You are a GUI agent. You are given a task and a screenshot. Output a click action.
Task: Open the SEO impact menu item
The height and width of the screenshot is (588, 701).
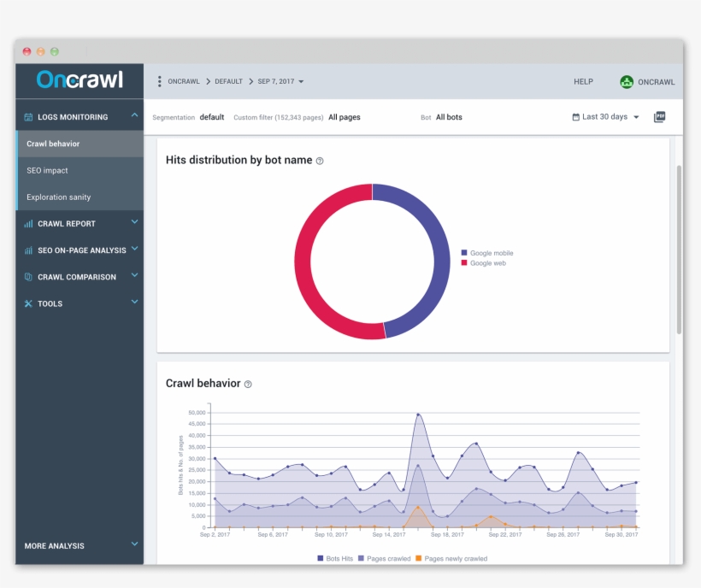[x=47, y=170]
